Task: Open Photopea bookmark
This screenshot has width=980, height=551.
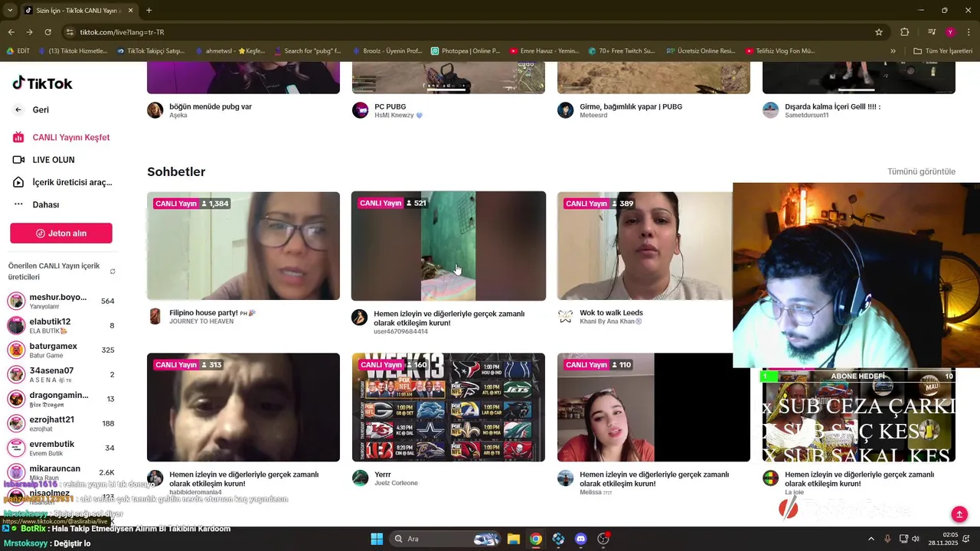Action: [465, 51]
